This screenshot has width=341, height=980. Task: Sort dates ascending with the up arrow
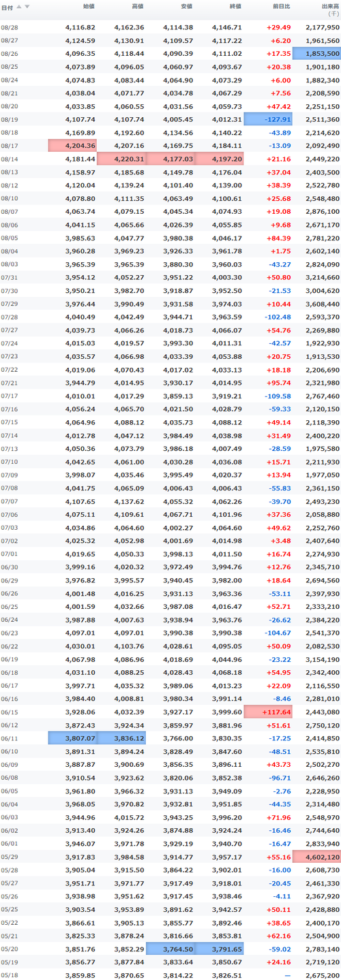[19, 7]
